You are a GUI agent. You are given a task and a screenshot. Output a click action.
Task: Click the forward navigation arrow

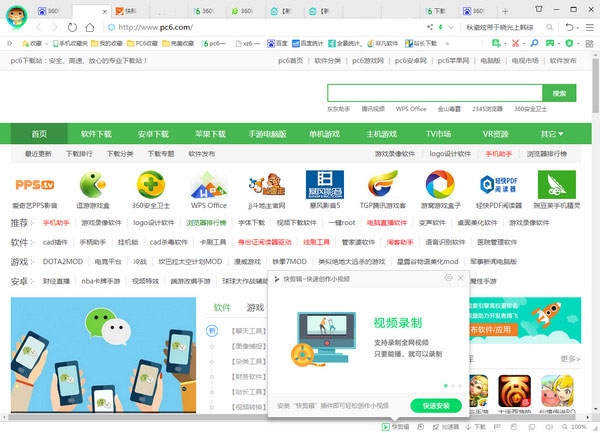click(x=55, y=27)
